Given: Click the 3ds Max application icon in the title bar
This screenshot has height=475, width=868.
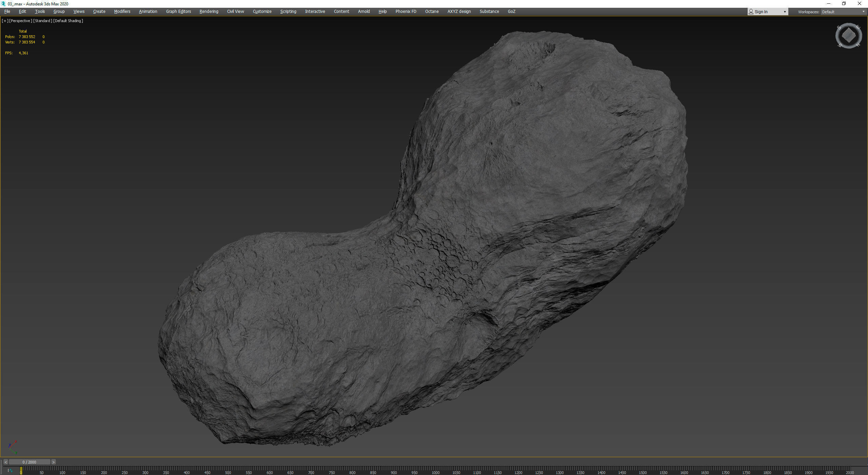Looking at the screenshot, I should pyautogui.click(x=3, y=4).
